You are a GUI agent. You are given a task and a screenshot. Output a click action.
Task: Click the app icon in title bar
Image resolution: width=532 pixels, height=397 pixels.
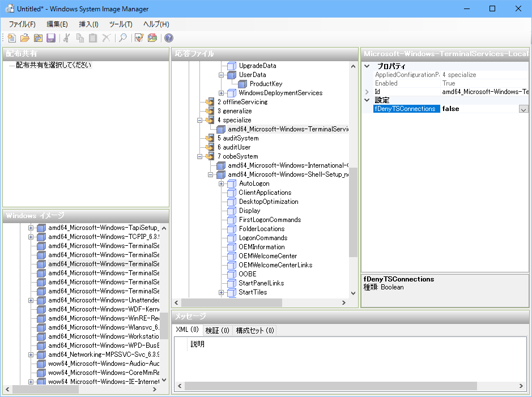coord(10,9)
